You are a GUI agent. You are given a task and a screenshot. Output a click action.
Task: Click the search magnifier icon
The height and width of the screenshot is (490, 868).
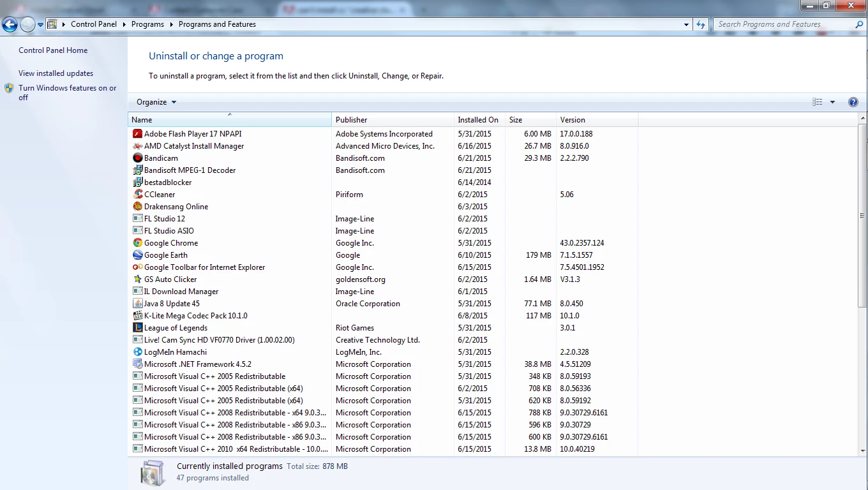point(858,24)
